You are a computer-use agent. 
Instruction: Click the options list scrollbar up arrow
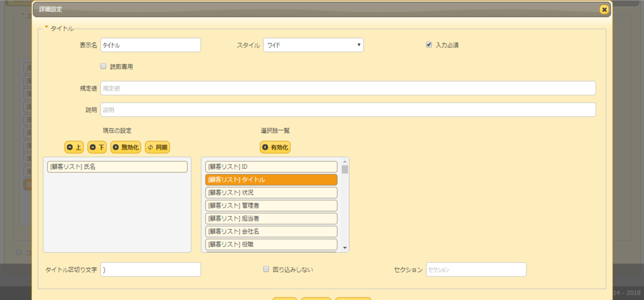[344, 161]
